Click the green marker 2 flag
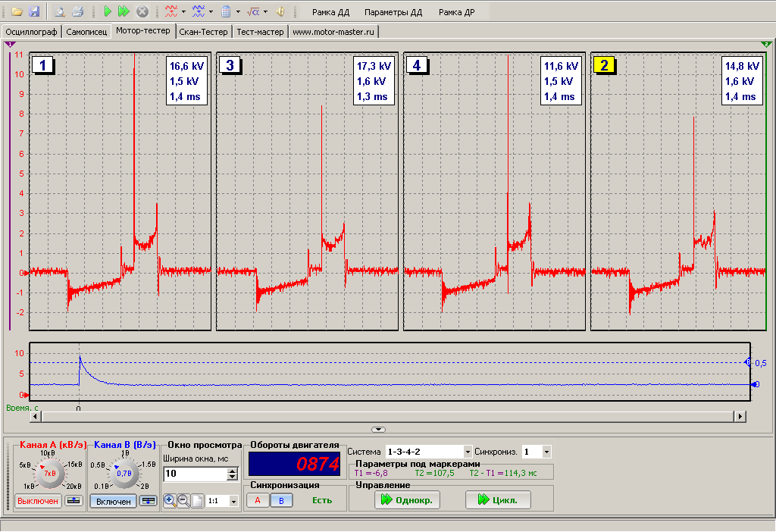This screenshot has width=776, height=532. pos(766,45)
